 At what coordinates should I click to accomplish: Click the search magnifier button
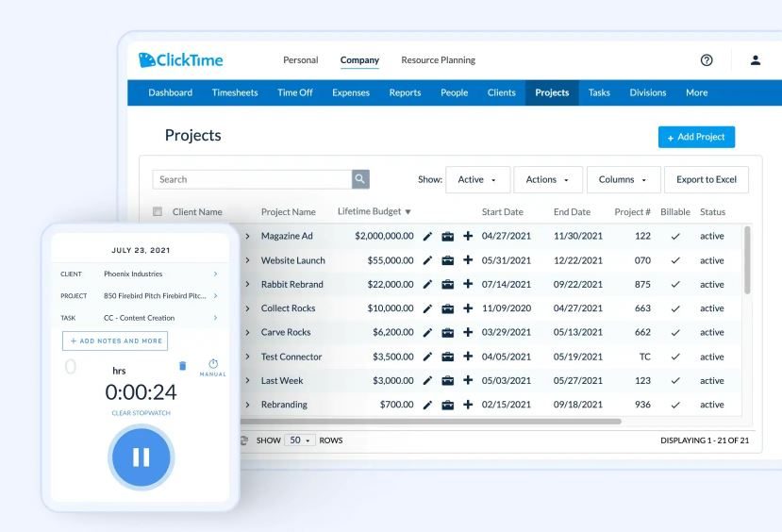pos(360,179)
